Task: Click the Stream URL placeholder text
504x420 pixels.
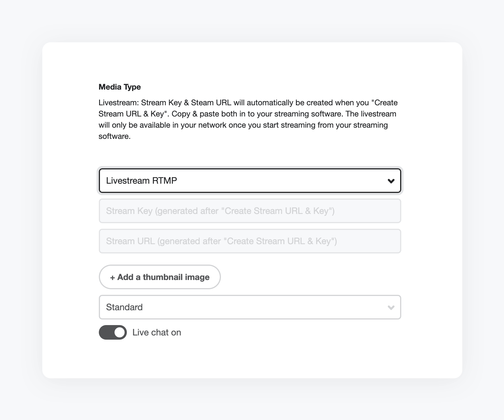Action: tap(221, 241)
